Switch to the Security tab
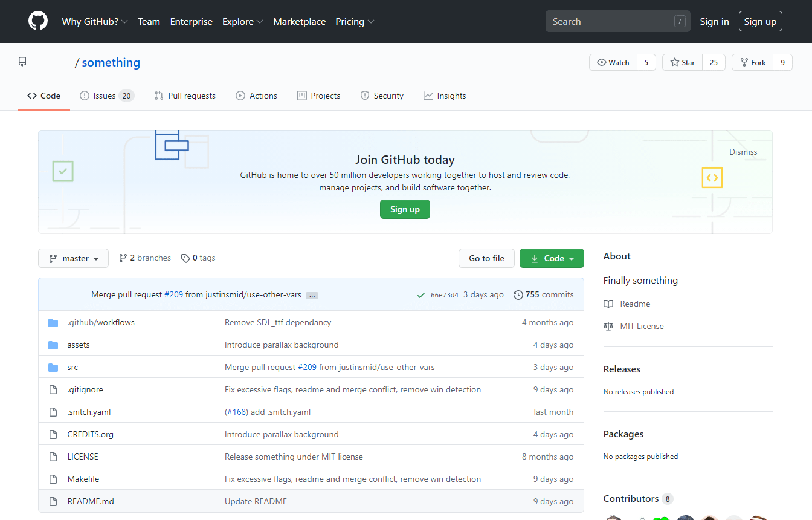The image size is (812, 520). click(382, 96)
